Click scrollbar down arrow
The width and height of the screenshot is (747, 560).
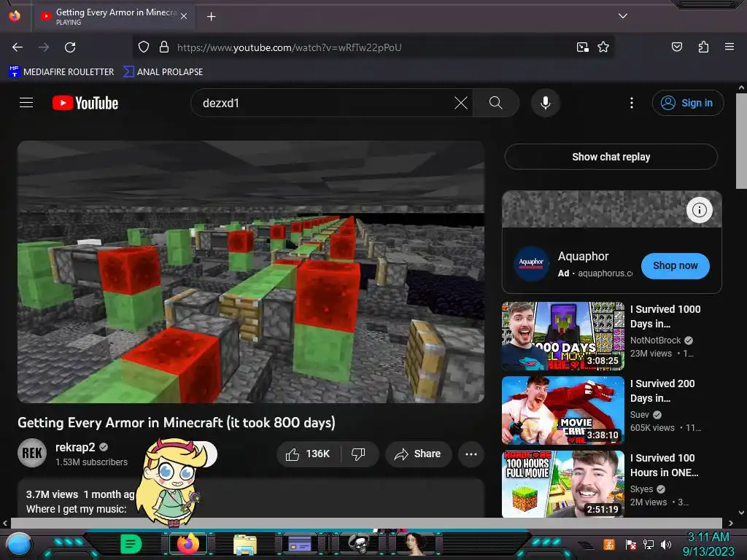pyautogui.click(x=741, y=513)
